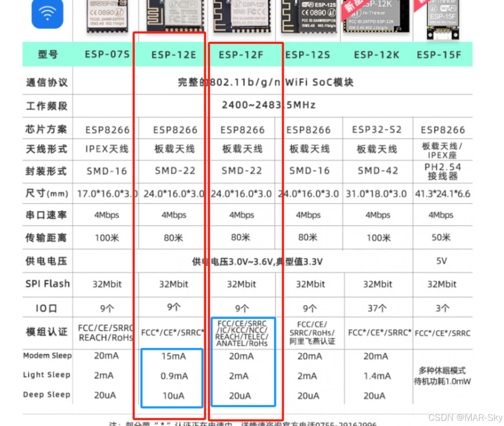Select 20uA in the ESP-12K column
This screenshot has width=504, height=426.
[375, 396]
